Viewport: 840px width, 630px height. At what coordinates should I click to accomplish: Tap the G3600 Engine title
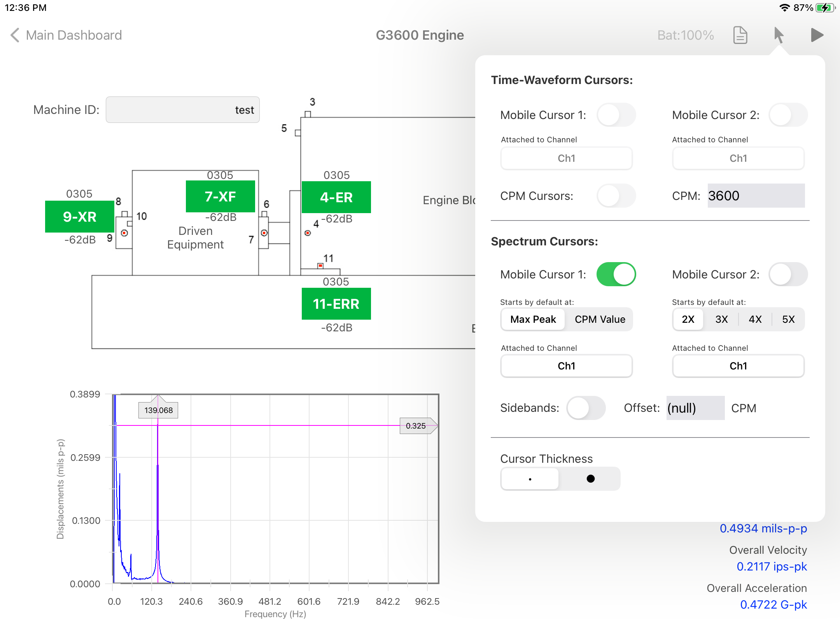tap(420, 35)
